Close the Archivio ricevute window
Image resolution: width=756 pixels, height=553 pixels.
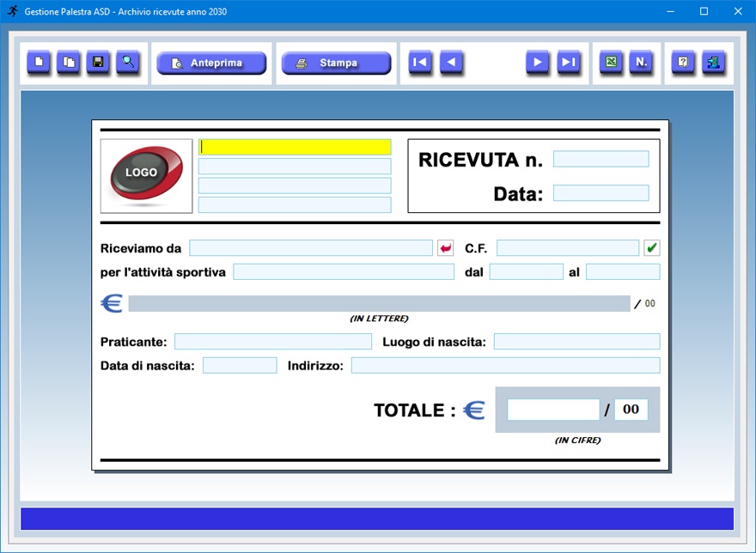(738, 11)
